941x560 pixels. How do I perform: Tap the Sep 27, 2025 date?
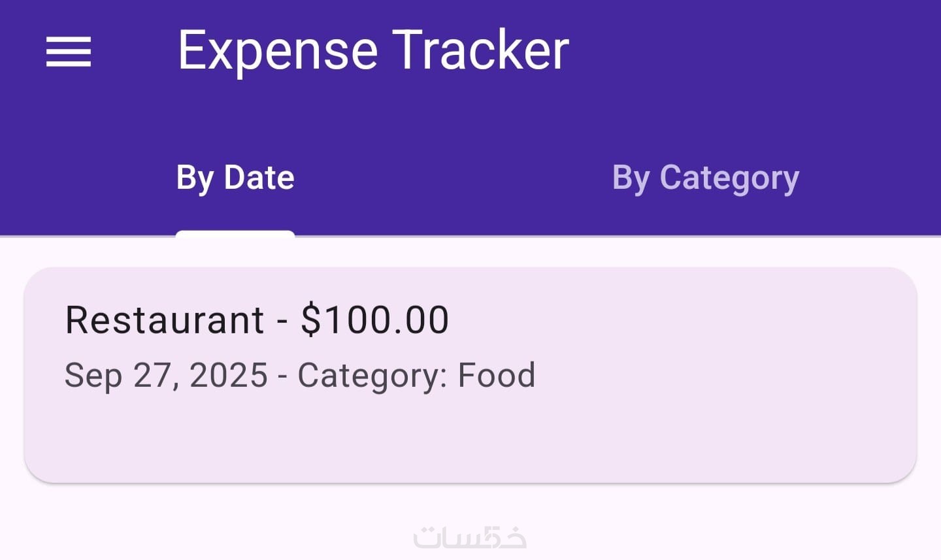click(166, 376)
